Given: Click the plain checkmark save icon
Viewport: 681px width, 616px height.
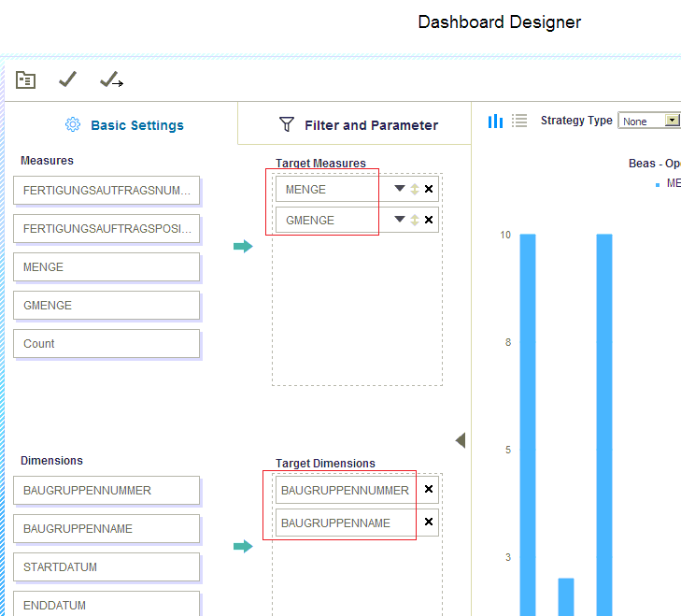Looking at the screenshot, I should coord(67,80).
